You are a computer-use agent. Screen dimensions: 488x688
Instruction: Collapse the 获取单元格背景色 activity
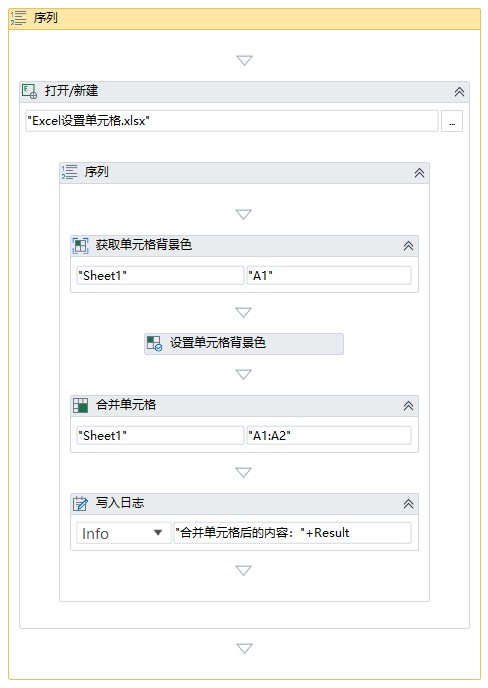tap(409, 246)
